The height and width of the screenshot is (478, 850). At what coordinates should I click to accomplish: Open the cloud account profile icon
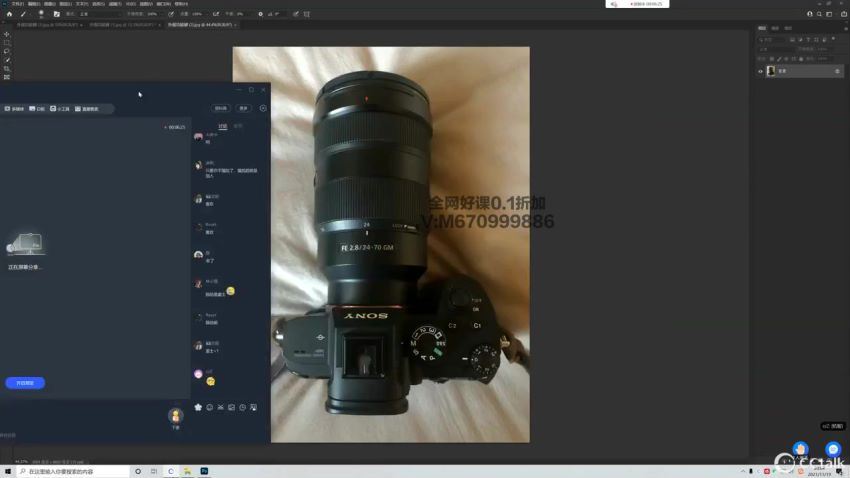[x=809, y=14]
